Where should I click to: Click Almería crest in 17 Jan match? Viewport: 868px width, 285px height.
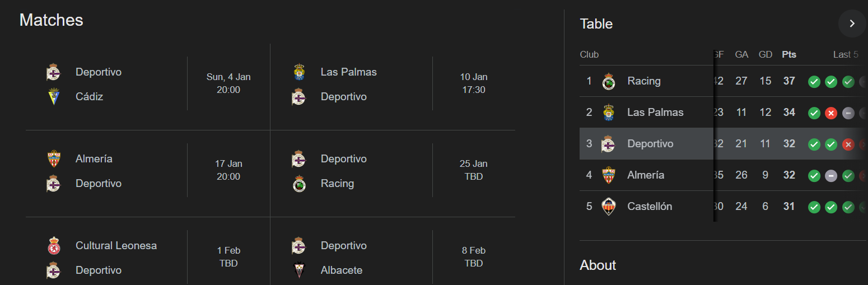tap(53, 159)
